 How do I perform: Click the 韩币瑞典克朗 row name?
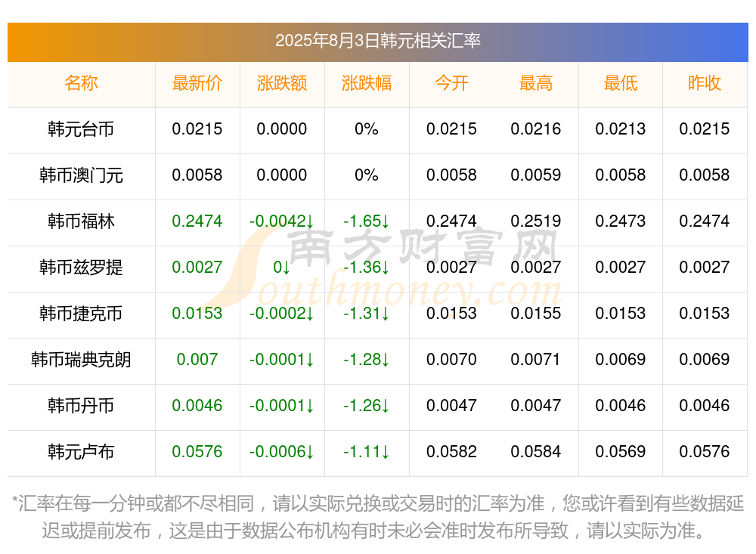point(81,360)
